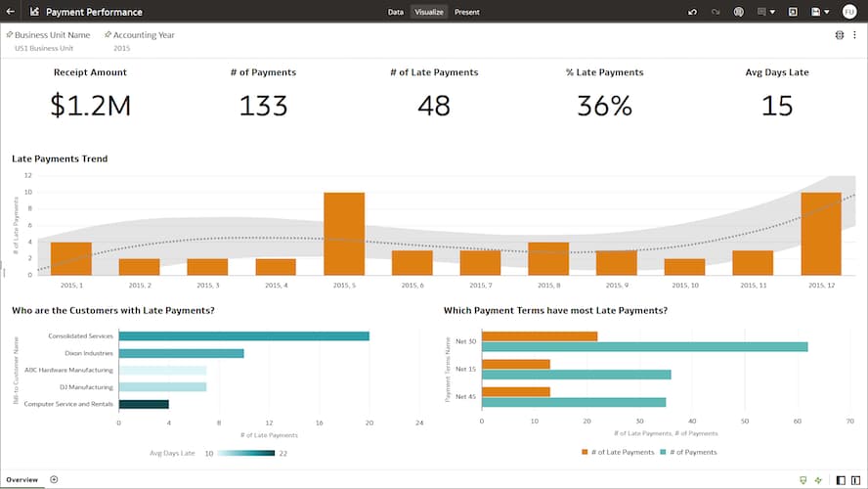
Task: Click the FU user avatar
Action: (848, 12)
